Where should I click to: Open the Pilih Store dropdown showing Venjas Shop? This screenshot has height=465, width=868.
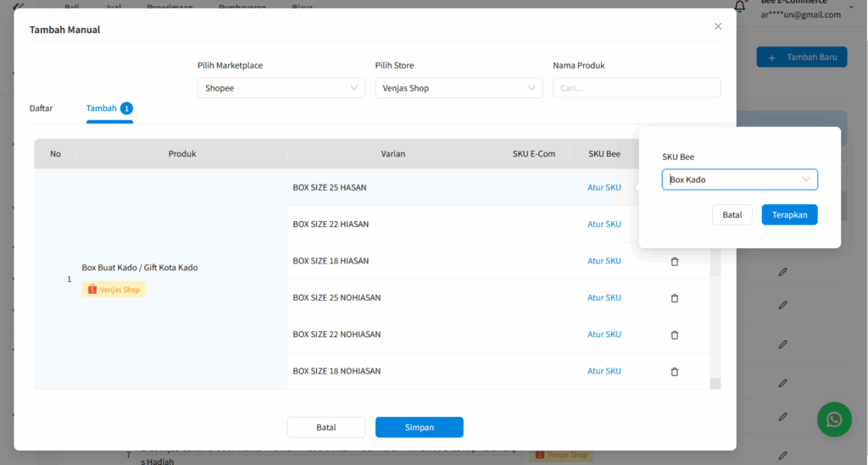(x=459, y=88)
